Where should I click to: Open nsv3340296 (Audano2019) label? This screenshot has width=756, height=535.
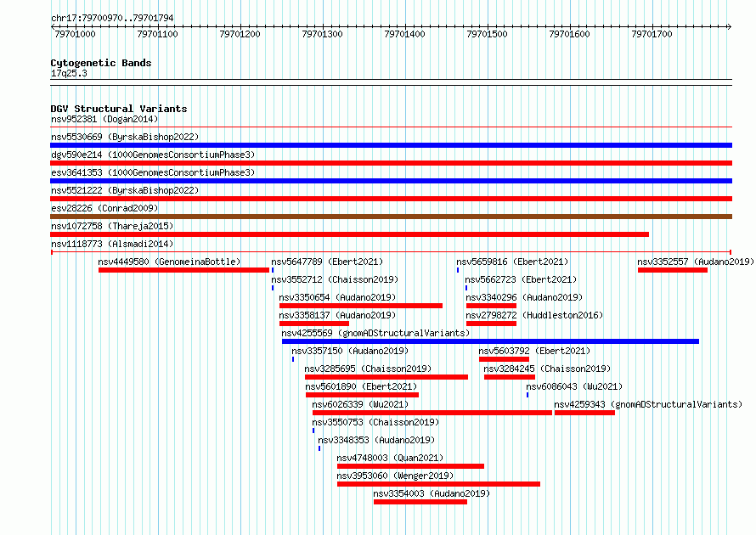524,297
